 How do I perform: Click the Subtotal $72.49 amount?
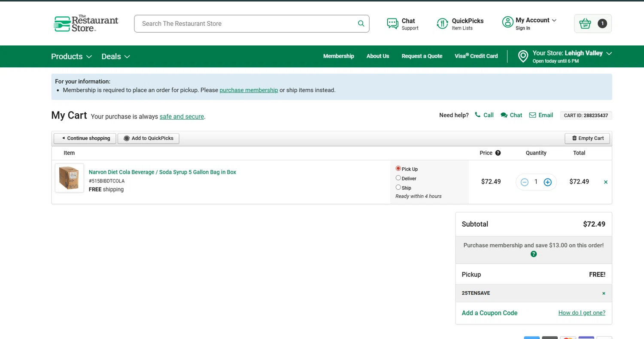(594, 224)
